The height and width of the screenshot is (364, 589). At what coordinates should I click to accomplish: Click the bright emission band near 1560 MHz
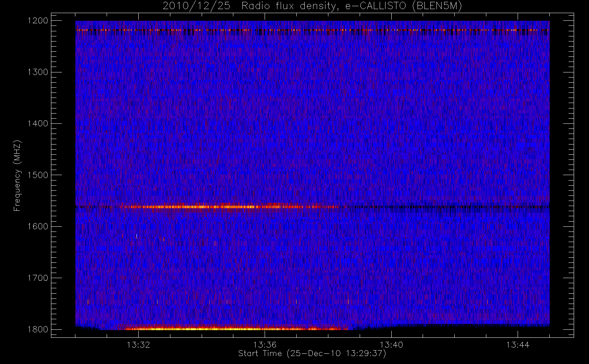[233, 207]
